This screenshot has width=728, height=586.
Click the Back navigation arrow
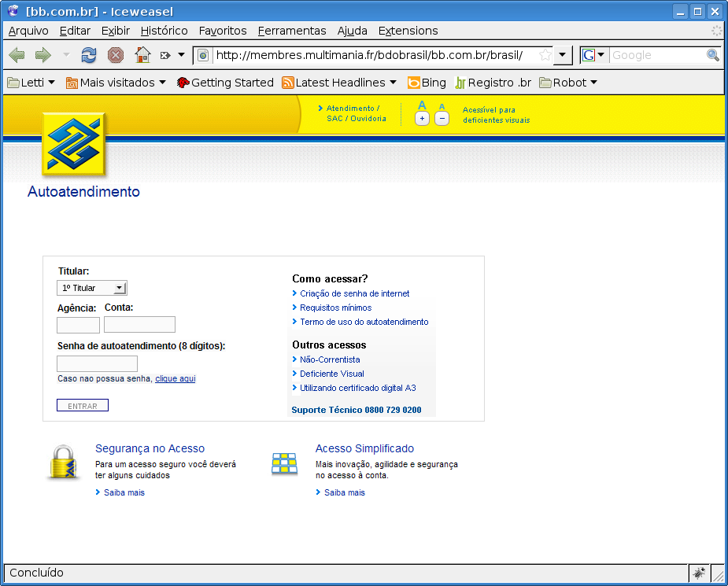[17, 55]
